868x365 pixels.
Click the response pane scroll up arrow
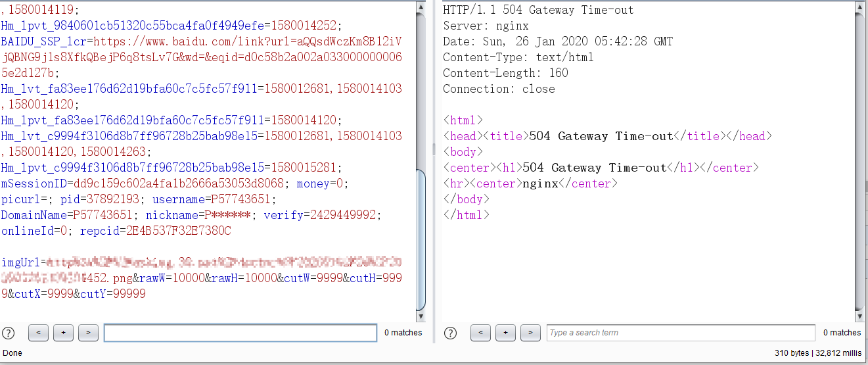click(x=860, y=7)
